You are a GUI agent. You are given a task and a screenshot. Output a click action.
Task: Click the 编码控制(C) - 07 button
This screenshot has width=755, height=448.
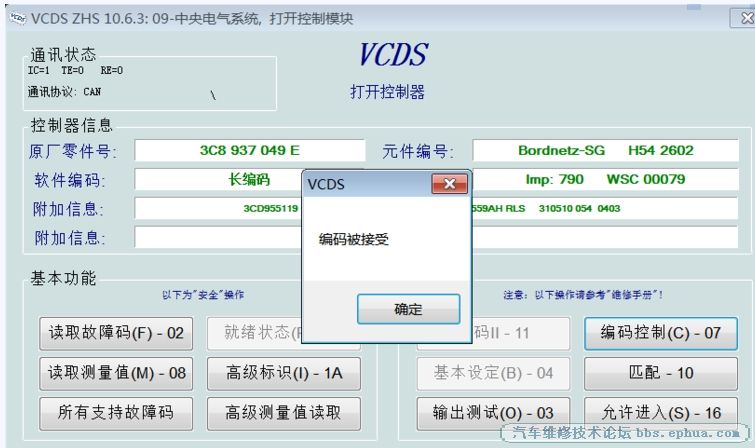(661, 333)
